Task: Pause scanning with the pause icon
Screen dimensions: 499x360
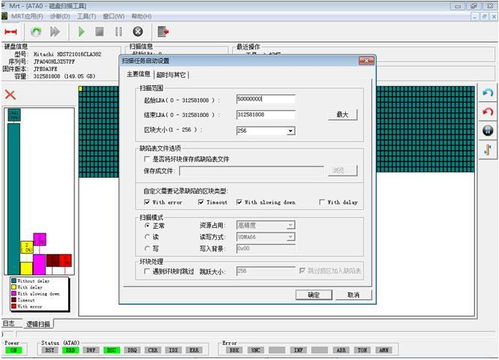Action: [118, 32]
